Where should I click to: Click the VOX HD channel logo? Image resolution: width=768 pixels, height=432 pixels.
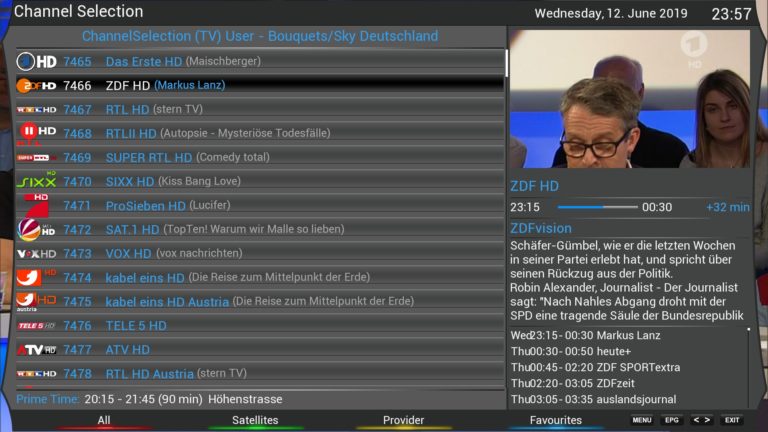point(36,254)
